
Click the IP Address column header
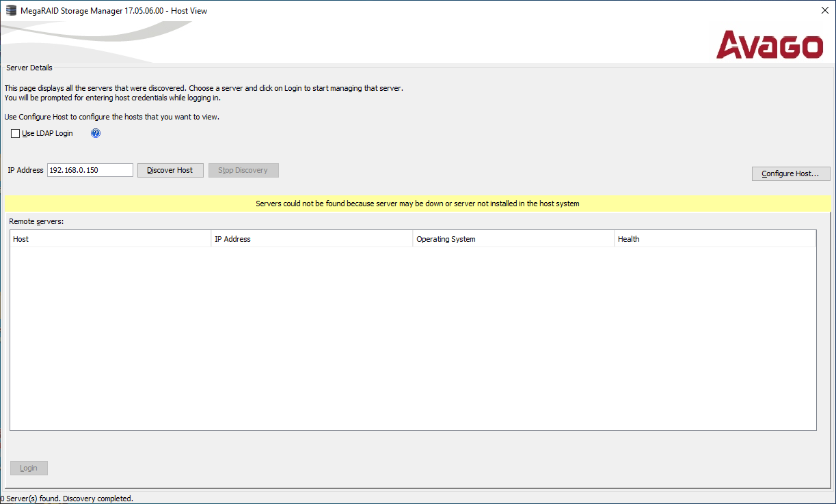pos(312,239)
